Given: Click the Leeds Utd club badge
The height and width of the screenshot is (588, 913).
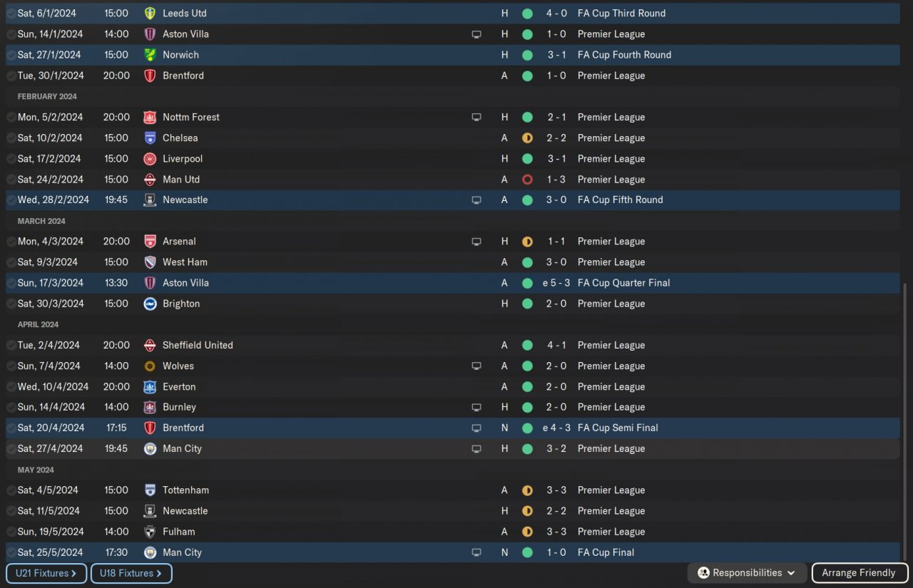Looking at the screenshot, I should tap(150, 14).
